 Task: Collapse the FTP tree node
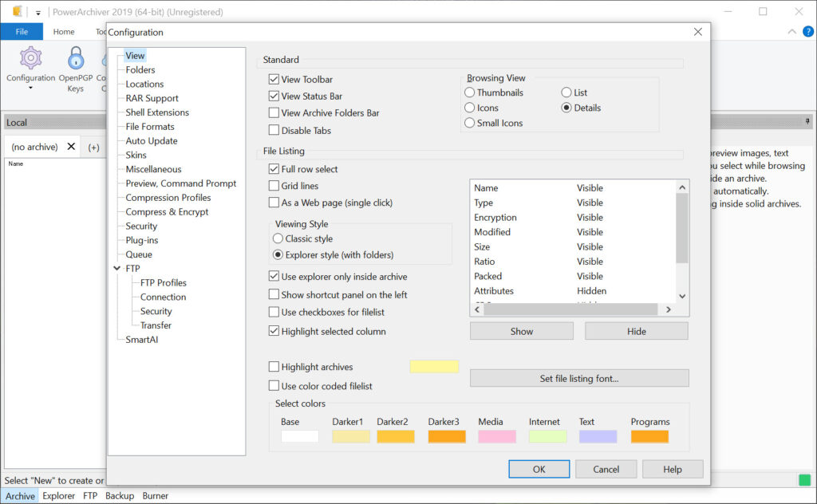point(116,268)
